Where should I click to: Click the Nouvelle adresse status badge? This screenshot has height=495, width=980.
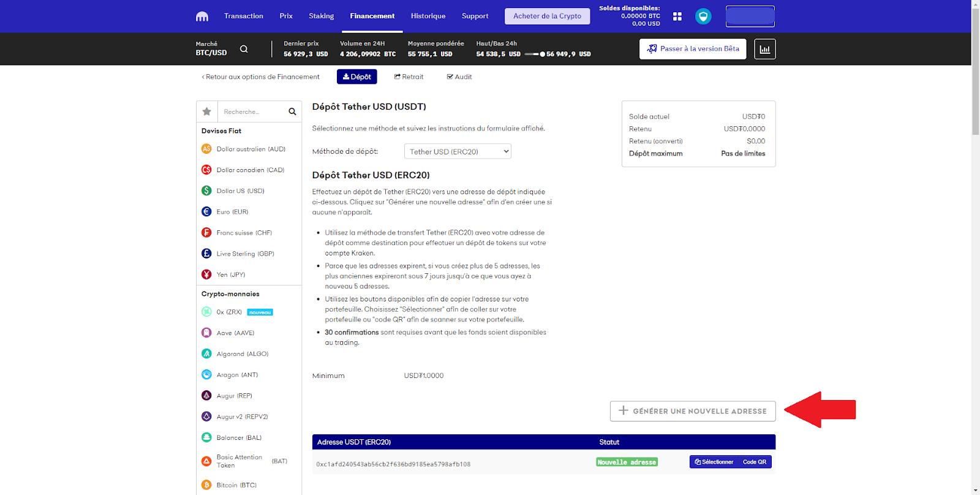click(x=627, y=462)
